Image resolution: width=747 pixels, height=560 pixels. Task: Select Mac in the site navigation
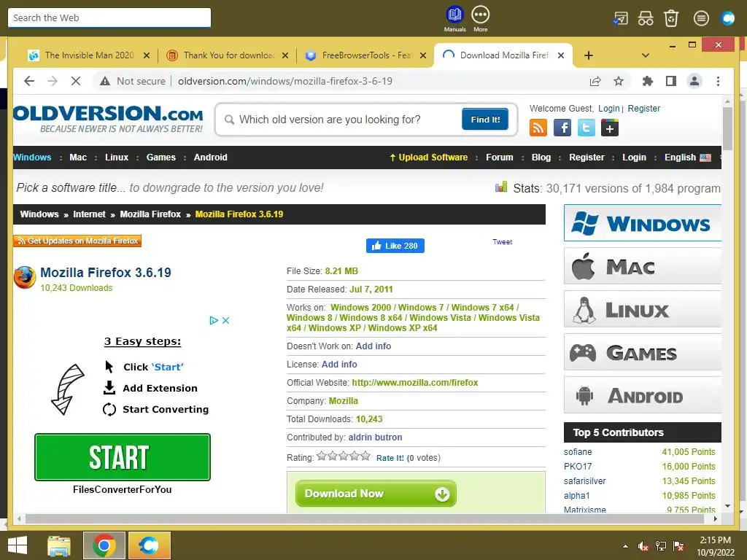coord(78,157)
